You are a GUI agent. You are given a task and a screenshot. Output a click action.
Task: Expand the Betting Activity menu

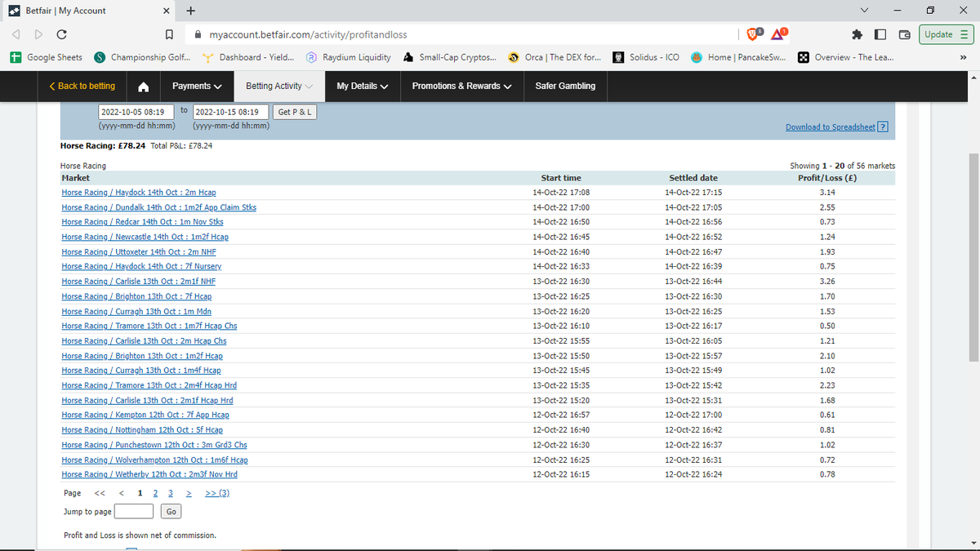278,87
